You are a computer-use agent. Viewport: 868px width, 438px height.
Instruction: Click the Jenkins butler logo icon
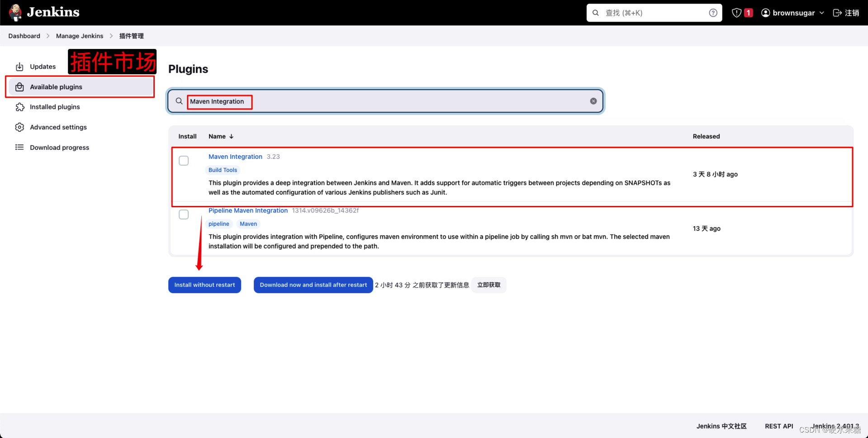15,13
